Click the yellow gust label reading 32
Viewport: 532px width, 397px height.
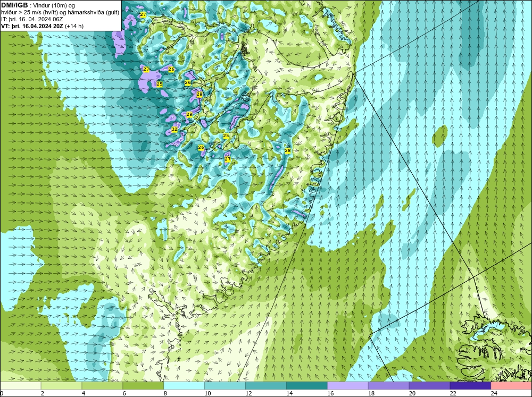[174, 129]
